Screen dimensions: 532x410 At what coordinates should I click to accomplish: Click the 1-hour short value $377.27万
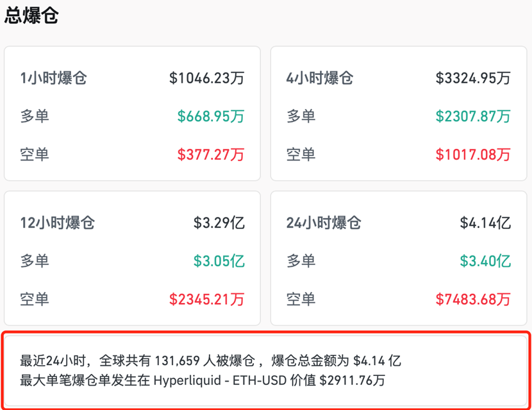[211, 154]
